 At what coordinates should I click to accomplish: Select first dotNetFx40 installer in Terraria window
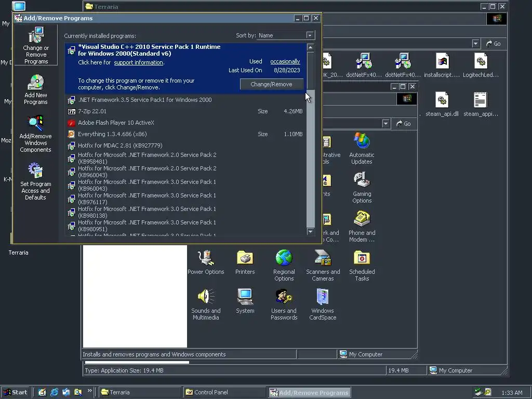[364, 65]
